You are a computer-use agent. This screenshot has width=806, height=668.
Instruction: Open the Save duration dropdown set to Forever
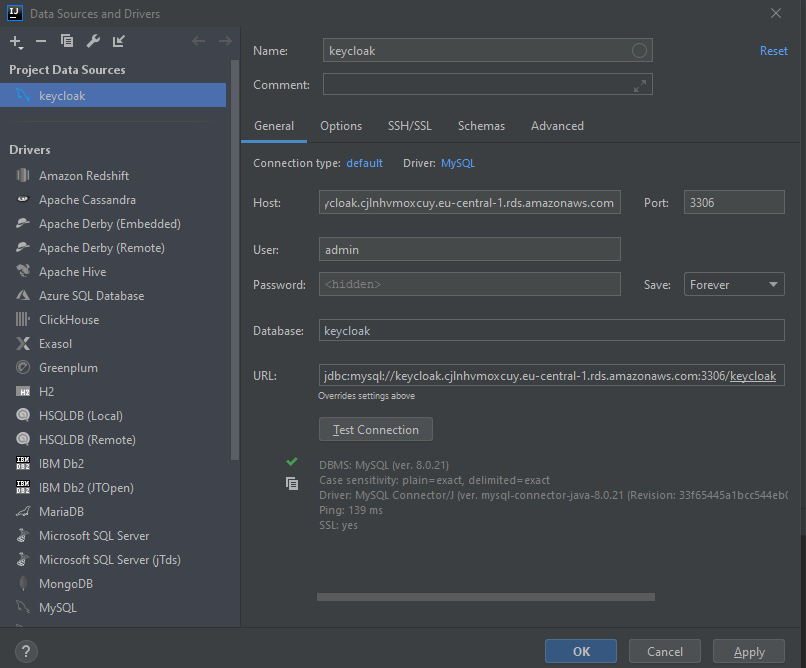[x=733, y=284]
